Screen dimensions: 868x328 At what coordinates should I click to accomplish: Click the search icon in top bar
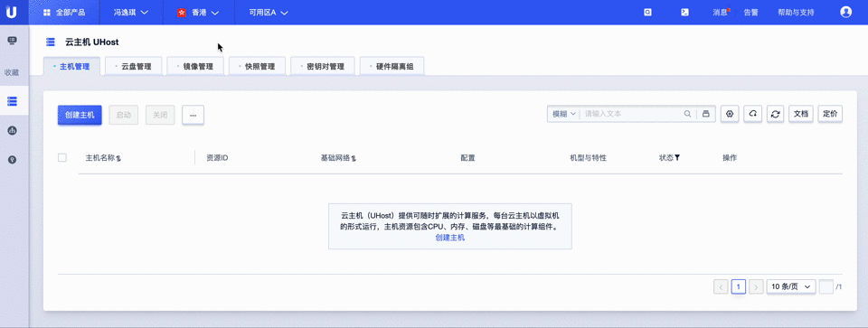647,12
